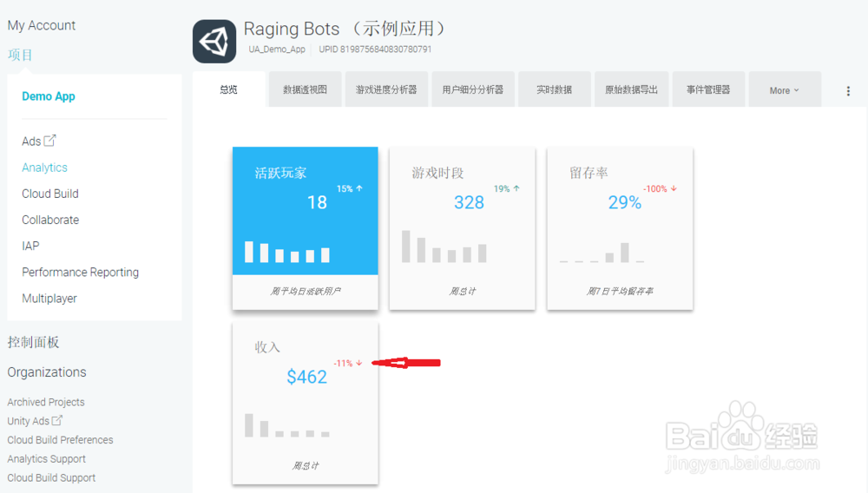Open the 事件管理器 tab
The image size is (868, 493).
(708, 89)
